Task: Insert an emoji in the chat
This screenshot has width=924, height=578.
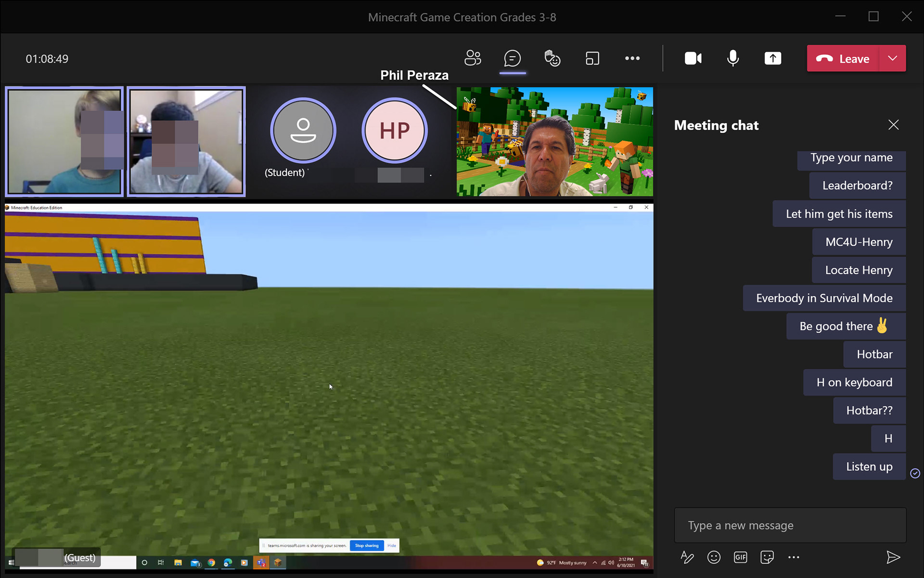Action: coord(714,557)
